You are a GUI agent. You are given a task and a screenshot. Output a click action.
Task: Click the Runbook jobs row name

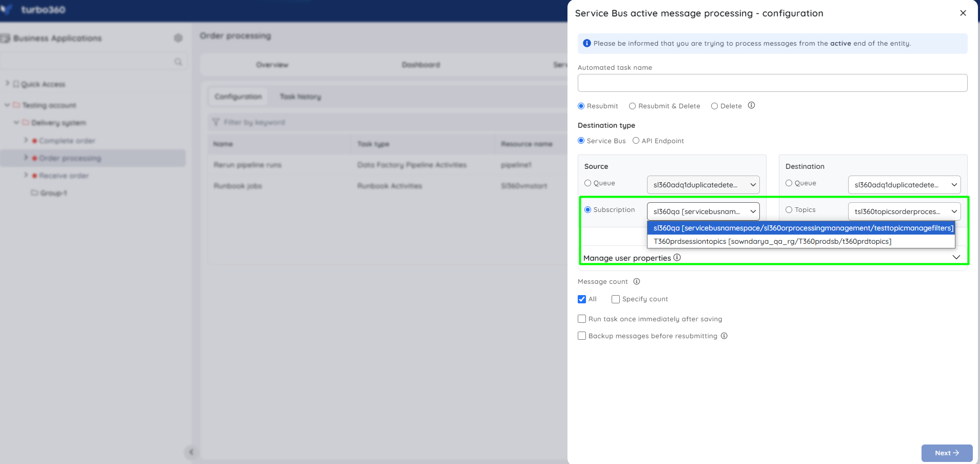(238, 186)
